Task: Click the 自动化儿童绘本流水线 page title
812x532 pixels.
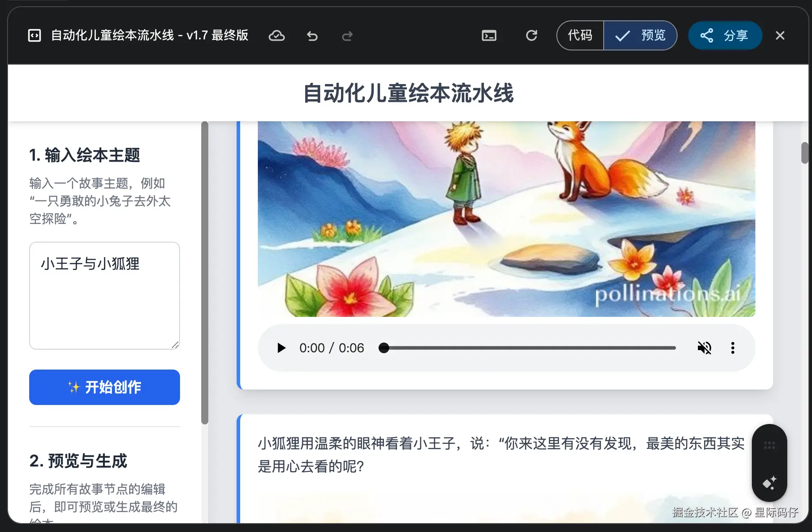Action: 408,93
